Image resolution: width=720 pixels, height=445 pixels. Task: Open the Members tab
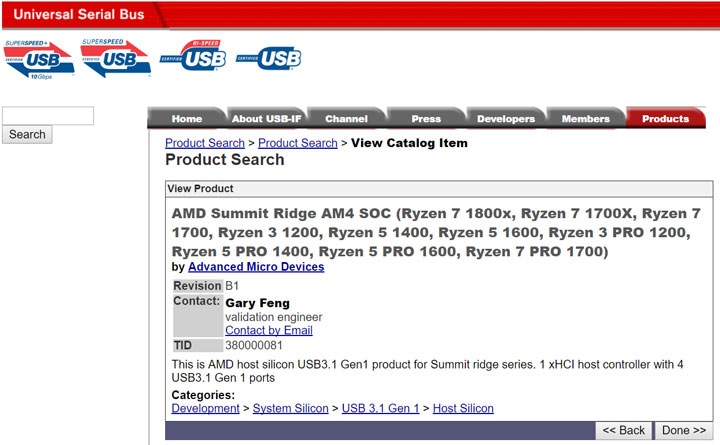586,119
